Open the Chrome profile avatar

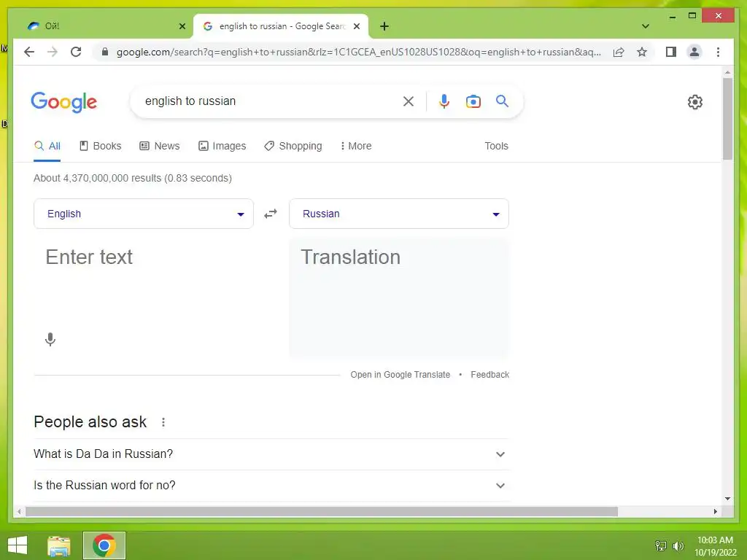point(694,52)
